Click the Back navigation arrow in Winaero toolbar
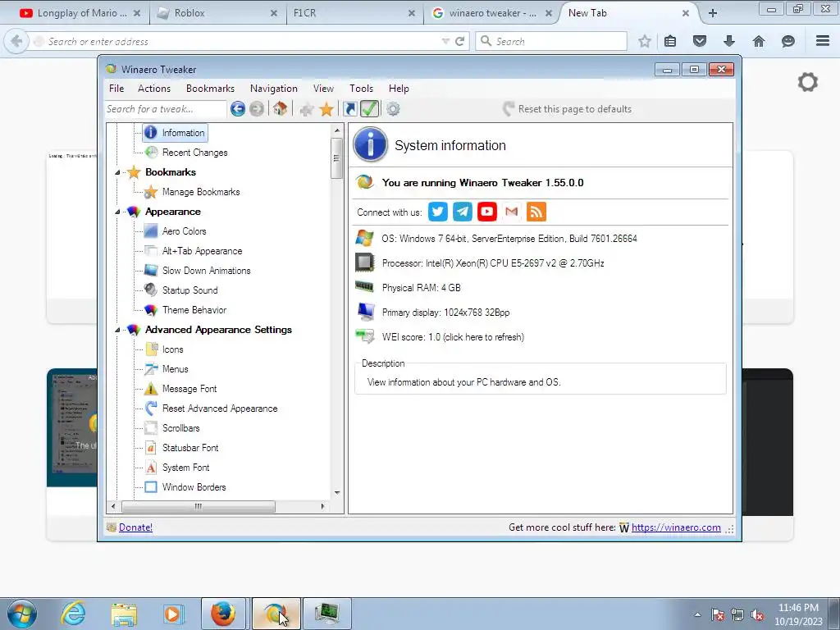The height and width of the screenshot is (630, 840). tap(237, 109)
